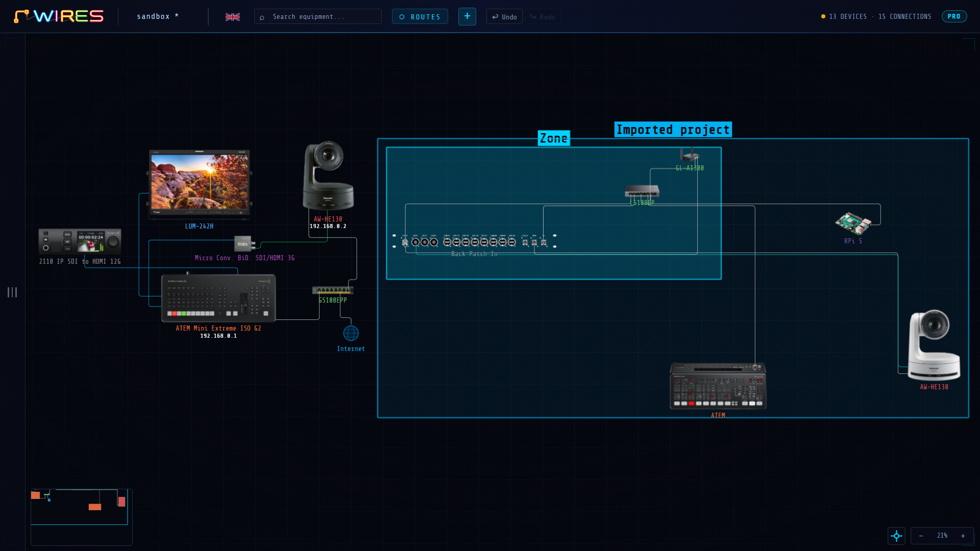This screenshot has height=551, width=980.
Task: Select the GL-A1300 router
Action: (x=689, y=155)
